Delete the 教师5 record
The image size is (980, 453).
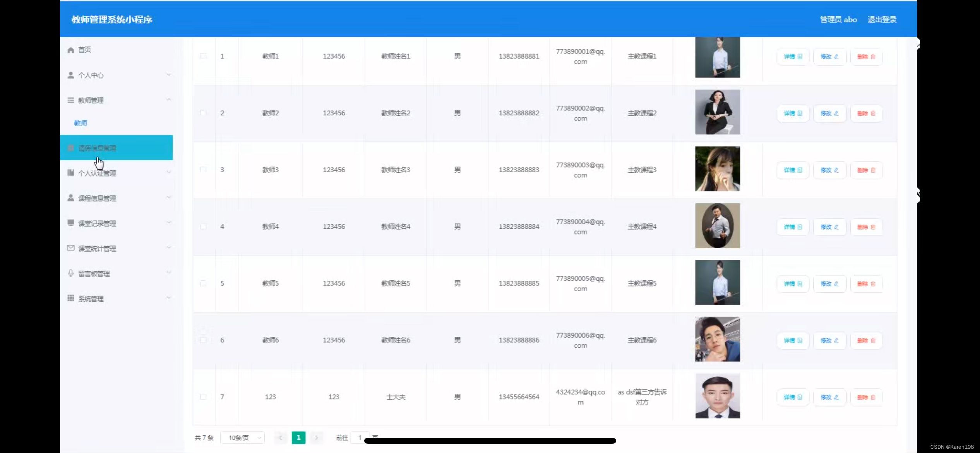coord(866,284)
